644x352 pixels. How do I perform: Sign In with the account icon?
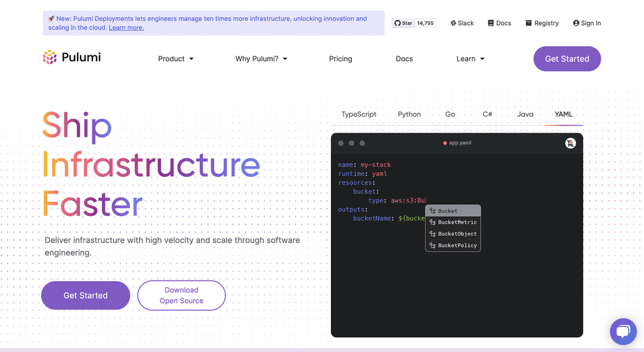pyautogui.click(x=587, y=23)
